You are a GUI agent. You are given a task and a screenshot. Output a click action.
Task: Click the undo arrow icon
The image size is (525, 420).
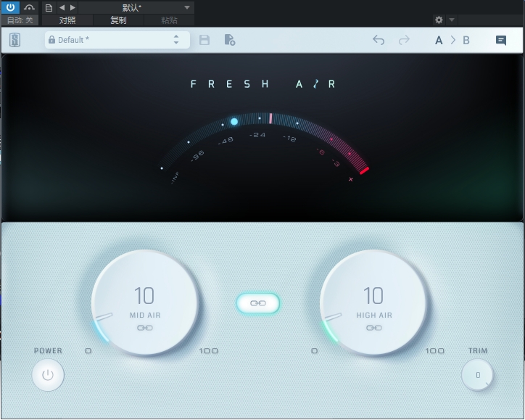(x=379, y=40)
